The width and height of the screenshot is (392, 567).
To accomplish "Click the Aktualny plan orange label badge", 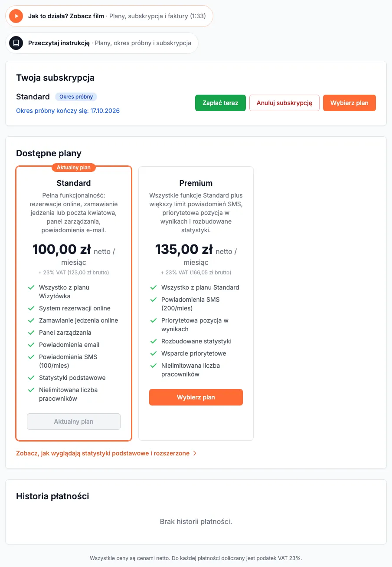I will click(x=74, y=168).
